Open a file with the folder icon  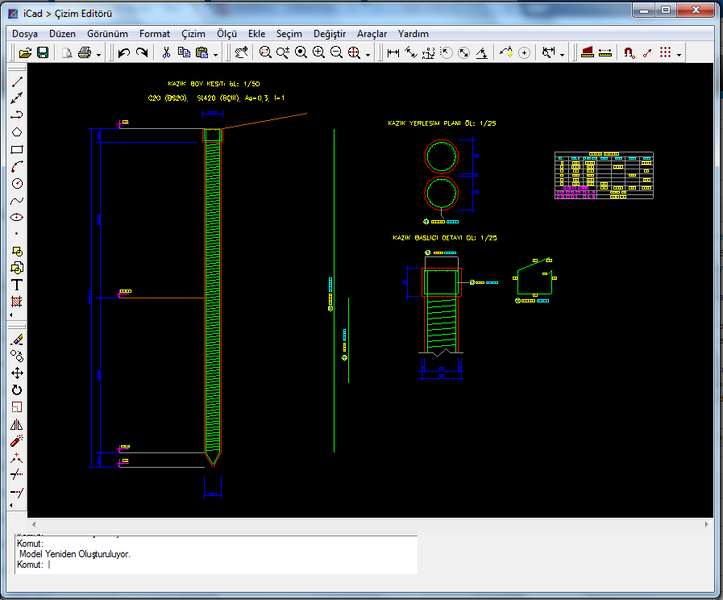(25, 53)
